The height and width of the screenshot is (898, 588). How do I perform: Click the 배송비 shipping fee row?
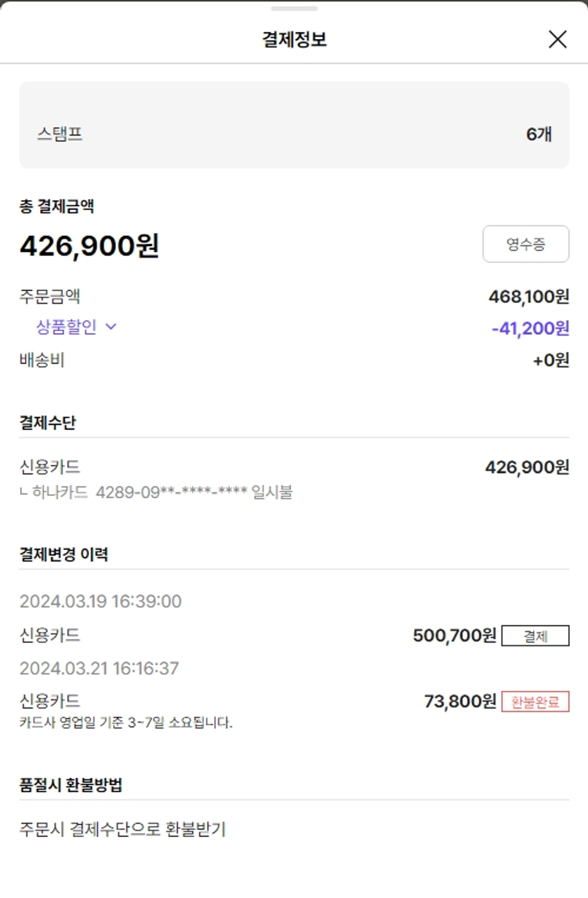tap(42, 361)
